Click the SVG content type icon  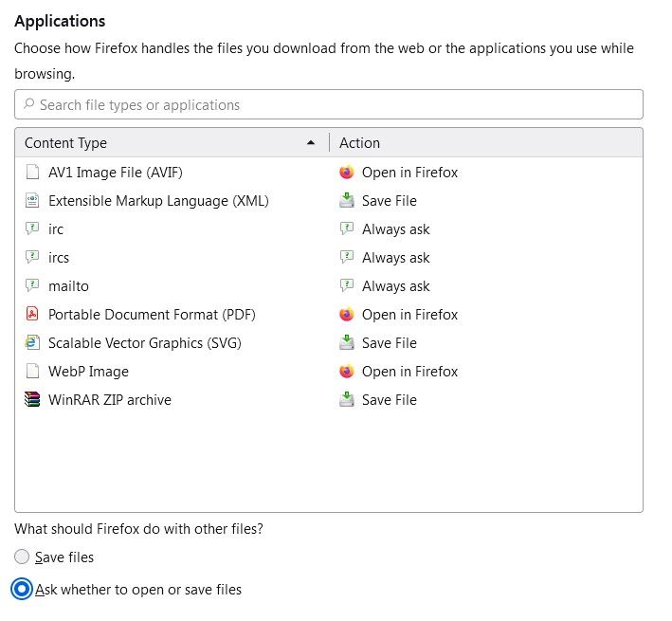[32, 343]
